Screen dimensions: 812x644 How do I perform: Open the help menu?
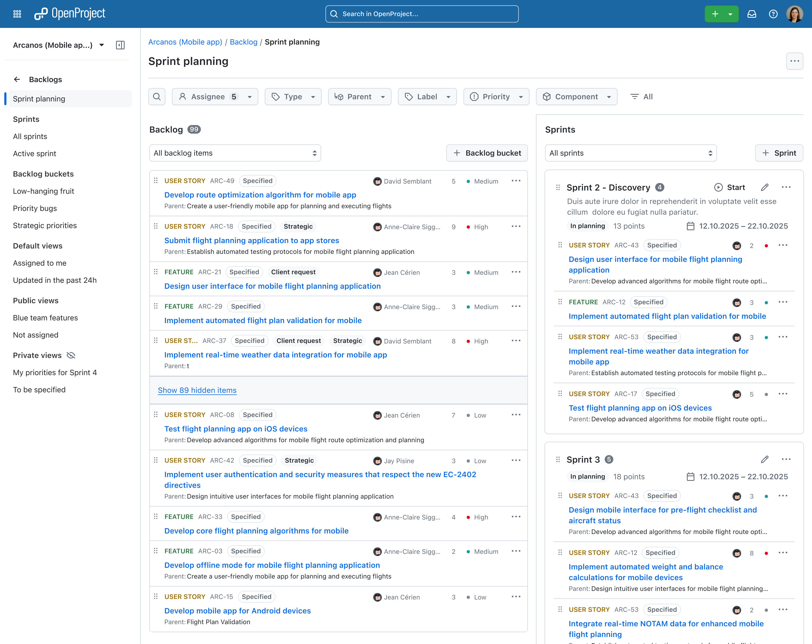[773, 13]
